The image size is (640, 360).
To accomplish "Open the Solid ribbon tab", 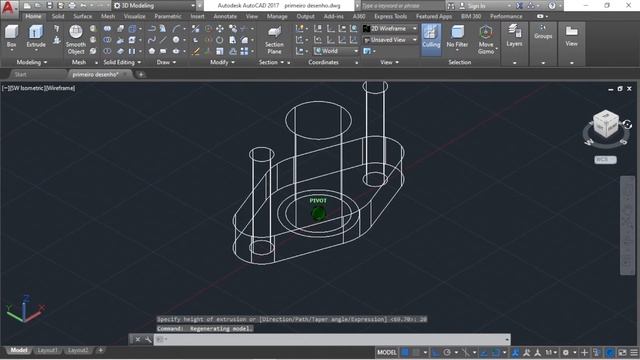I will [58, 16].
